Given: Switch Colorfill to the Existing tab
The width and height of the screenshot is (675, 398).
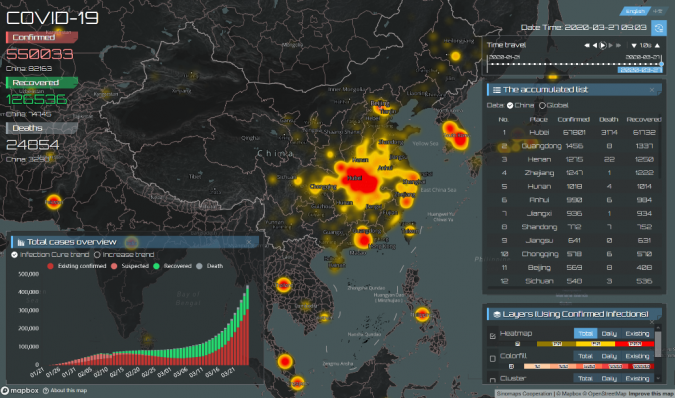Looking at the screenshot, I should pos(637,356).
